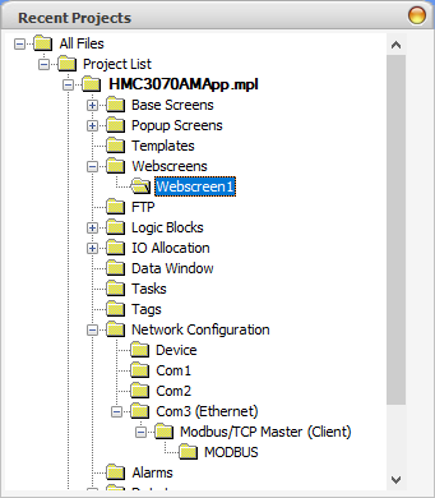This screenshot has width=435, height=498.
Task: Click the scrollbar down arrow
Action: tap(396, 480)
